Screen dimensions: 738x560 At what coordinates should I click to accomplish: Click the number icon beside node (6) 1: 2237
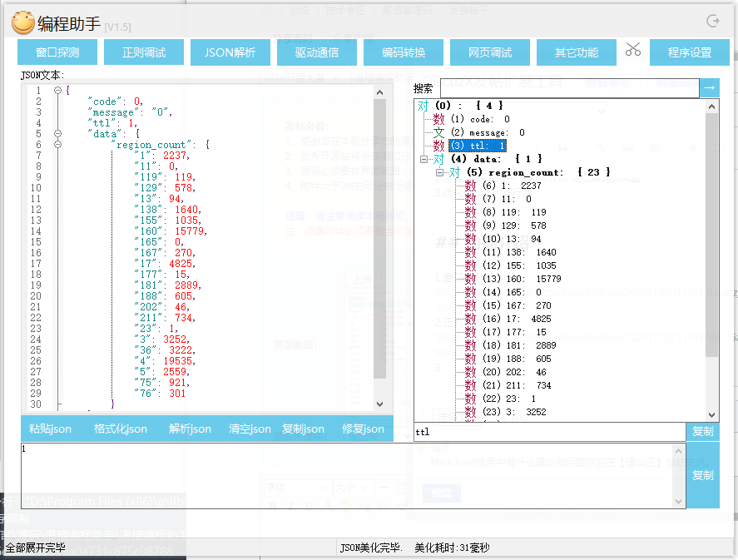[470, 186]
